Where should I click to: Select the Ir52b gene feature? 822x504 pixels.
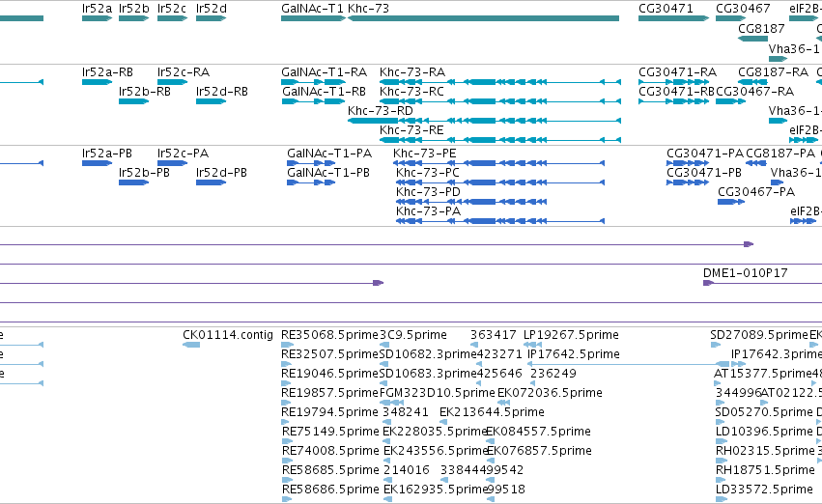[x=133, y=18]
